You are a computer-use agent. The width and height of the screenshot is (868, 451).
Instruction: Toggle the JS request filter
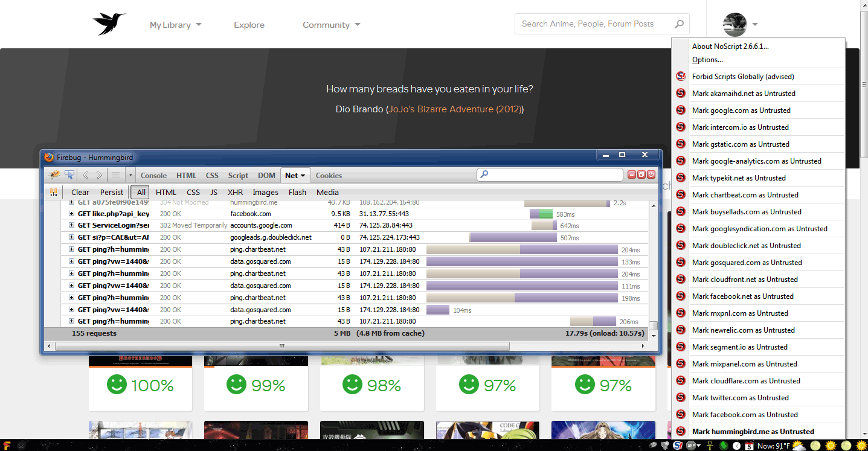point(214,192)
